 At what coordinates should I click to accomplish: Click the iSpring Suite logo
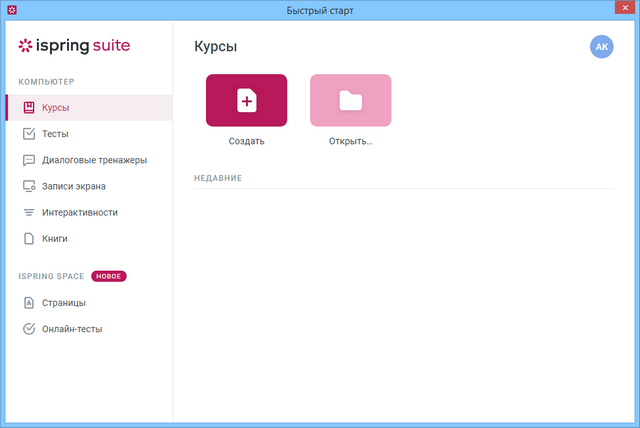point(74,46)
